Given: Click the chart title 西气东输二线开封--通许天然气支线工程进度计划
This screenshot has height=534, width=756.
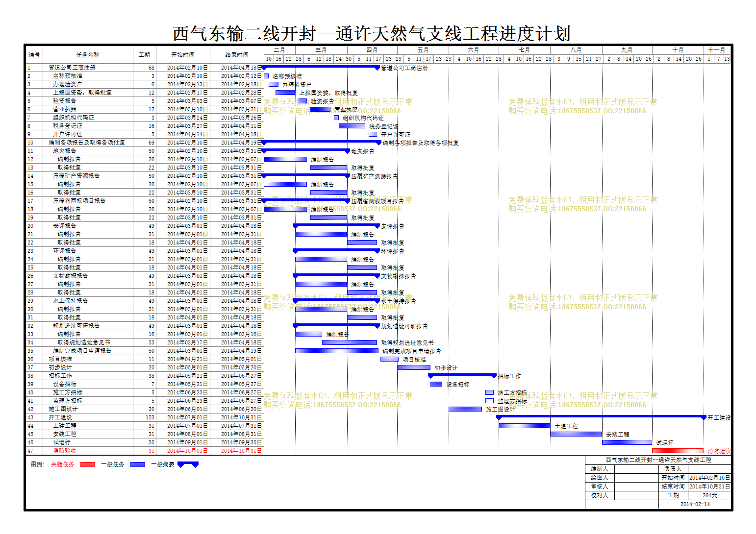Looking at the screenshot, I should (x=372, y=33).
